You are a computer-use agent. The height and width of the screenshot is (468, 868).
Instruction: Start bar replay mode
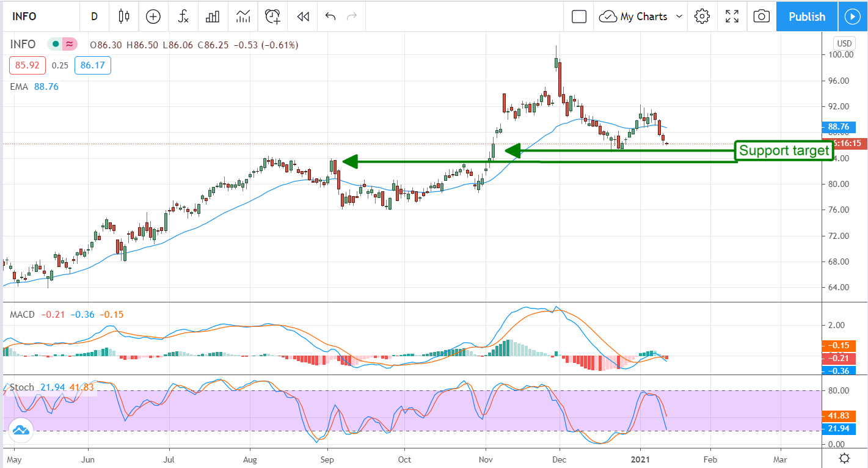302,16
